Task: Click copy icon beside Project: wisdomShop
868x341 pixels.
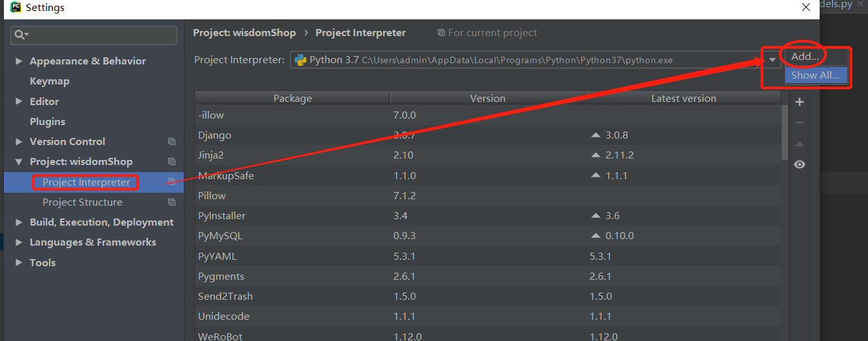Action: [x=172, y=162]
